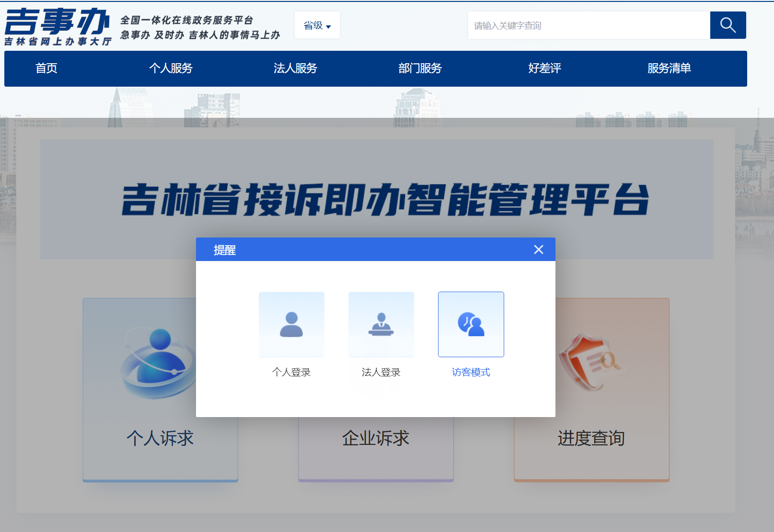
Task: Select the 好差评 navigation item
Action: (544, 68)
